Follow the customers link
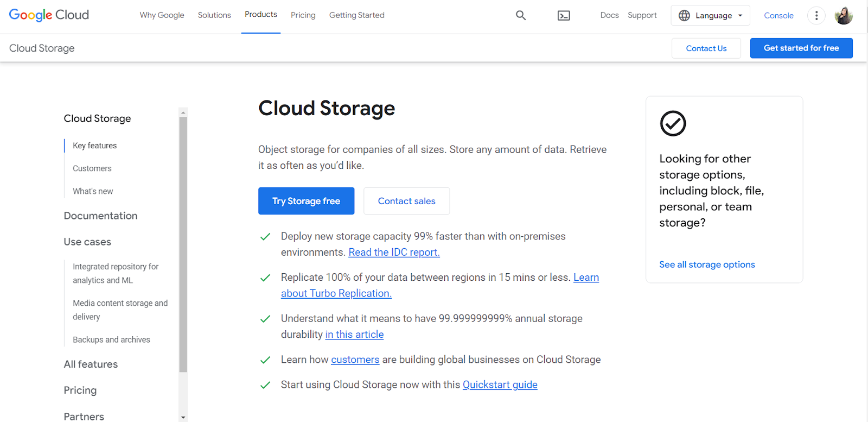This screenshot has width=868, height=422. tap(355, 360)
